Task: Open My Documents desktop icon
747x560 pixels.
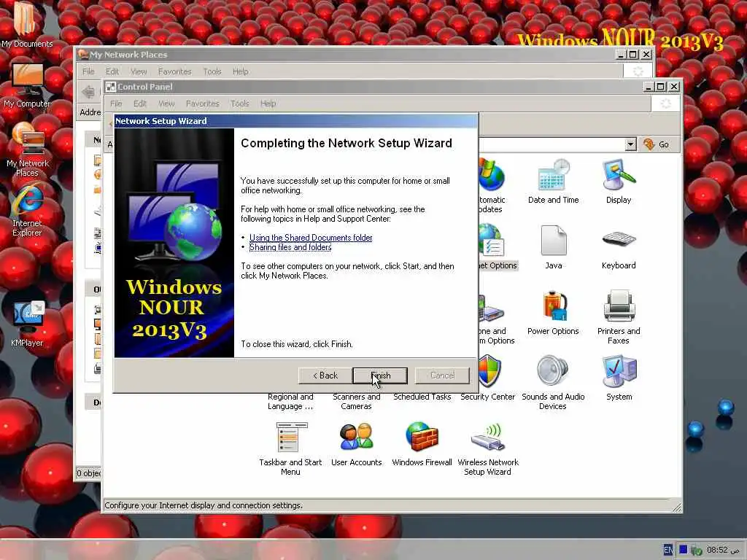Action: click(26, 24)
